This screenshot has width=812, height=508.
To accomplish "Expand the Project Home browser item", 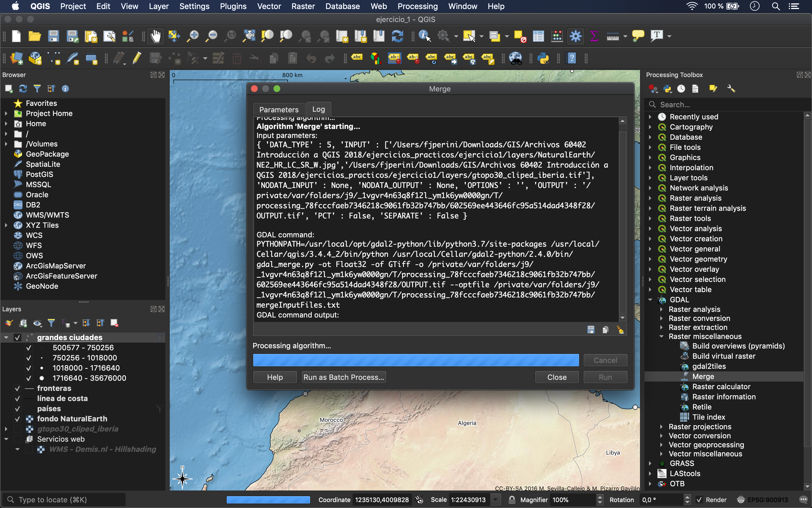I will (6, 113).
